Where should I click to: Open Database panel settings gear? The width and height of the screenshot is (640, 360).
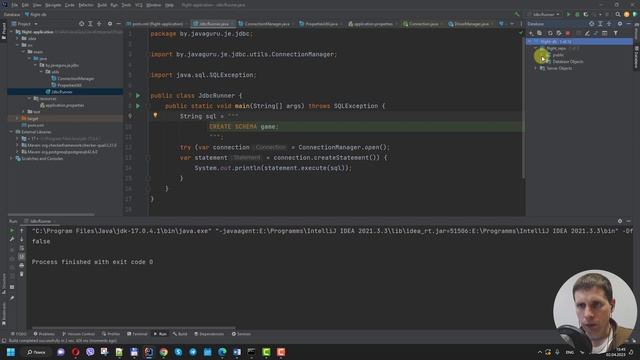620,24
